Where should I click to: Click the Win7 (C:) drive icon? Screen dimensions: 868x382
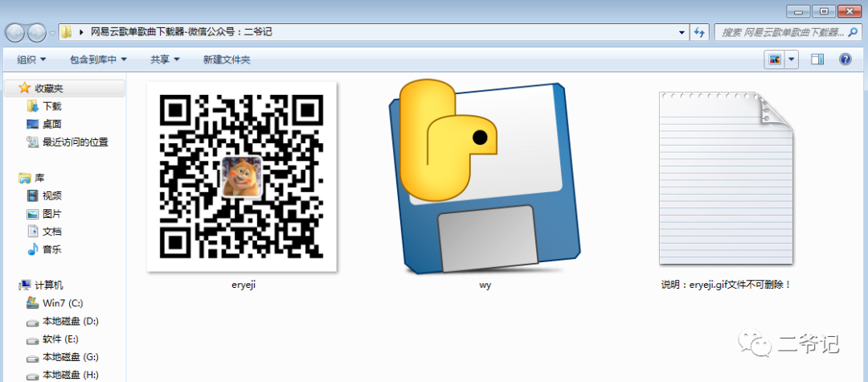coord(33,303)
